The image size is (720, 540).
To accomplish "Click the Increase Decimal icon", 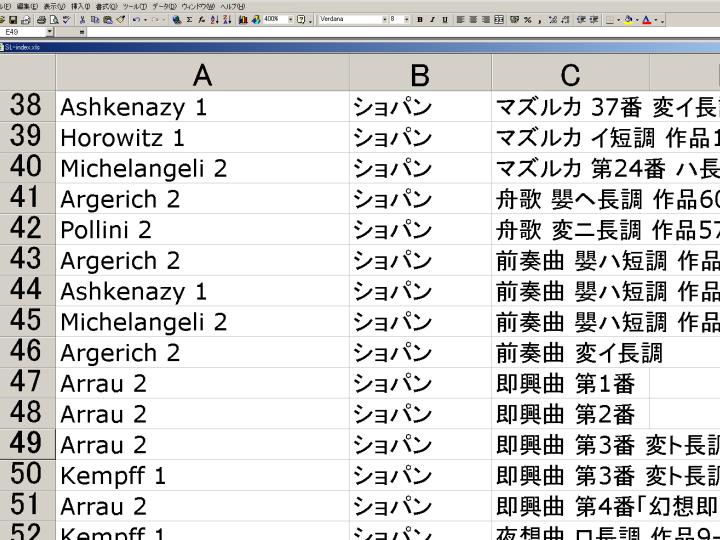I will coord(553,20).
